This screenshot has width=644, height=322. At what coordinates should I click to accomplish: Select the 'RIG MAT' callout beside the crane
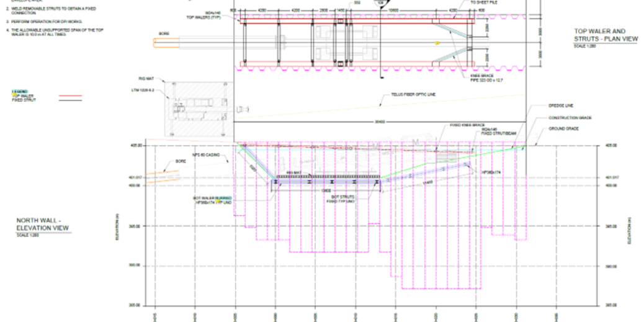coord(146,78)
